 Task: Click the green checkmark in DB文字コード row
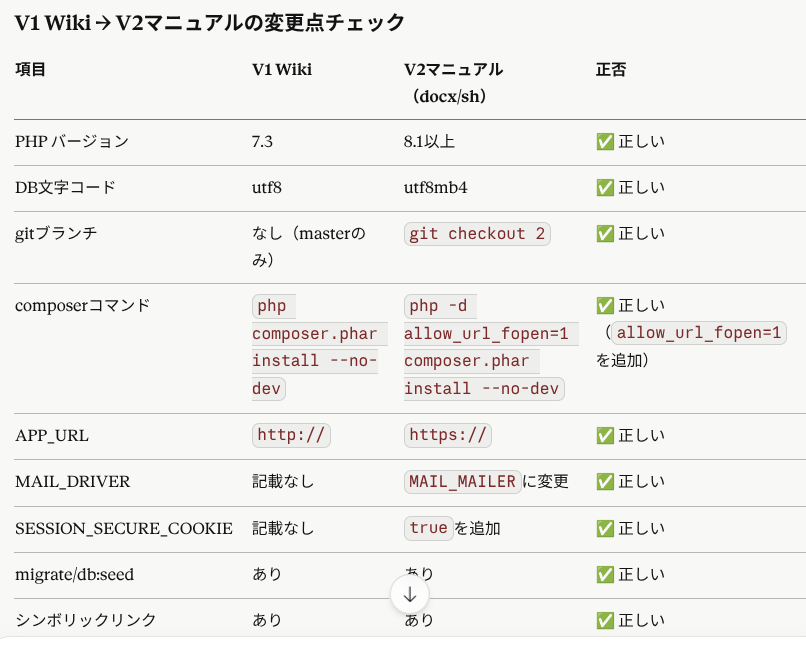(604, 187)
